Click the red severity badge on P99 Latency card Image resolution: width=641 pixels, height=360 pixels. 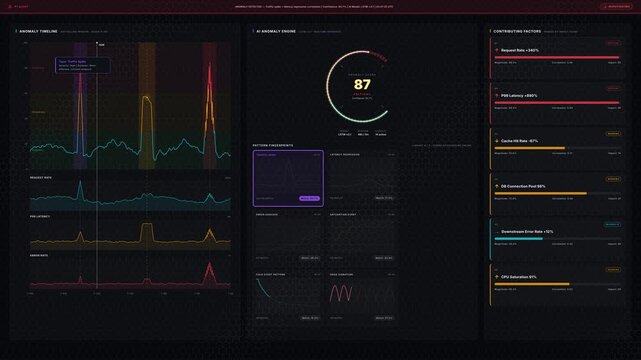pyautogui.click(x=613, y=88)
